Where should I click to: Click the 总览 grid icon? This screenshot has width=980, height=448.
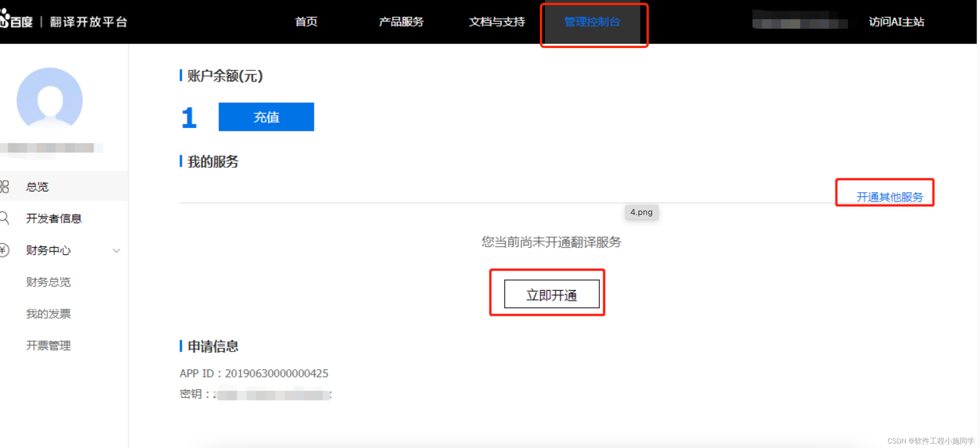pyautogui.click(x=4, y=187)
